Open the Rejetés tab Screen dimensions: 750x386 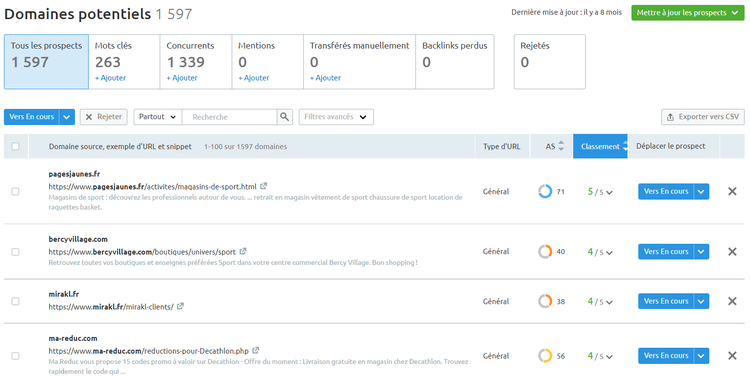click(550, 62)
